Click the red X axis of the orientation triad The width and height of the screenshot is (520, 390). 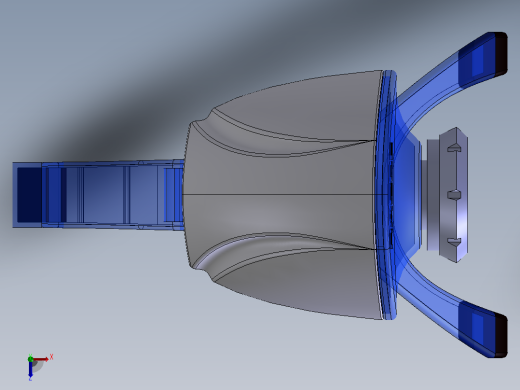41,359
